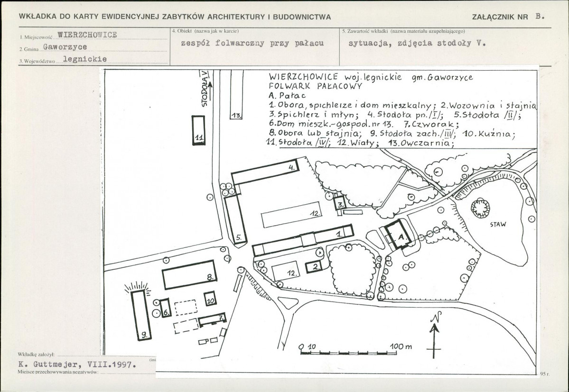Click legend entry '5. Stodoła /II/'
This screenshot has width=569, height=392.
point(488,115)
